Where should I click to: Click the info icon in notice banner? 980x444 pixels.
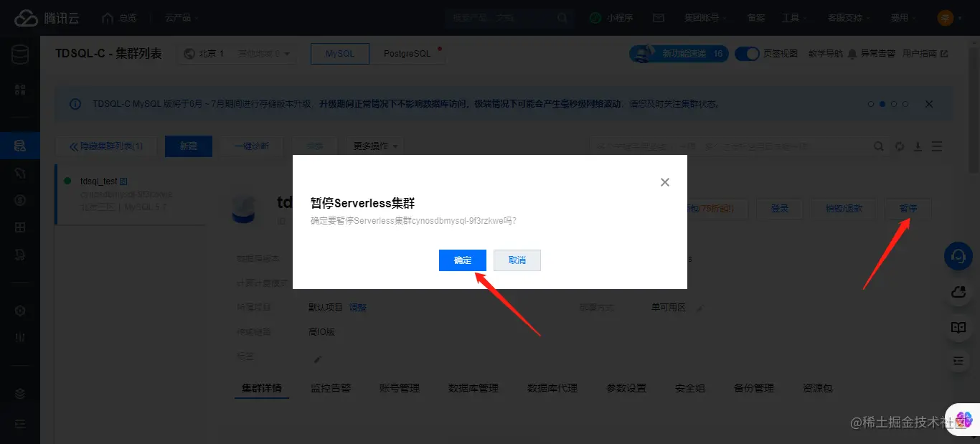[75, 104]
